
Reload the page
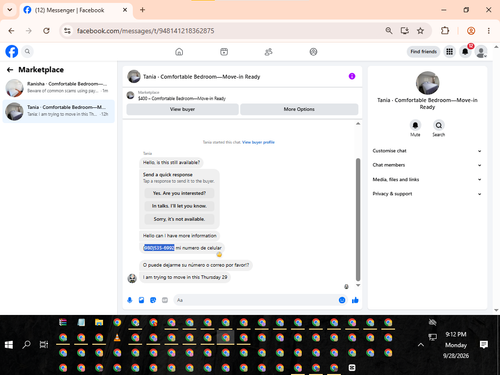(x=46, y=31)
